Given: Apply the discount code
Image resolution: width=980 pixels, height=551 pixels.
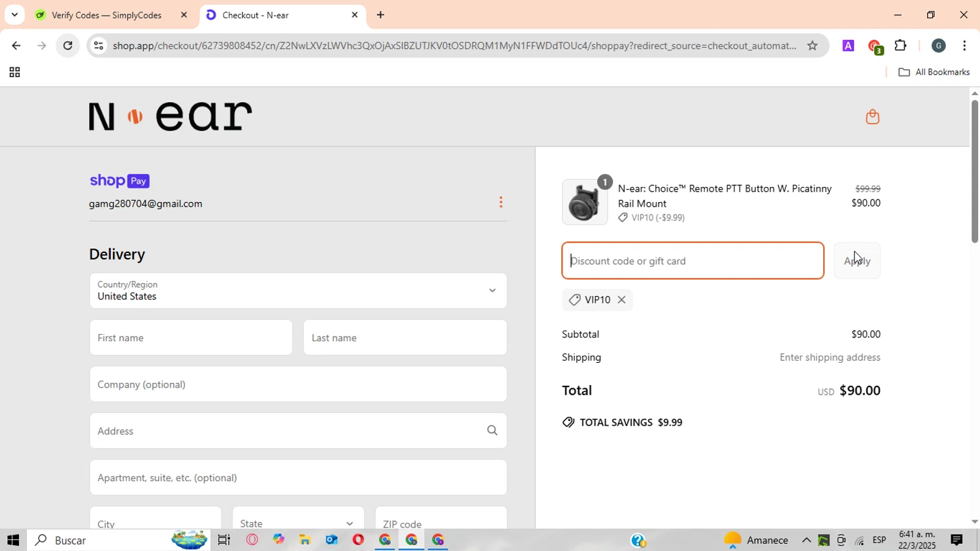Looking at the screenshot, I should pos(857,261).
